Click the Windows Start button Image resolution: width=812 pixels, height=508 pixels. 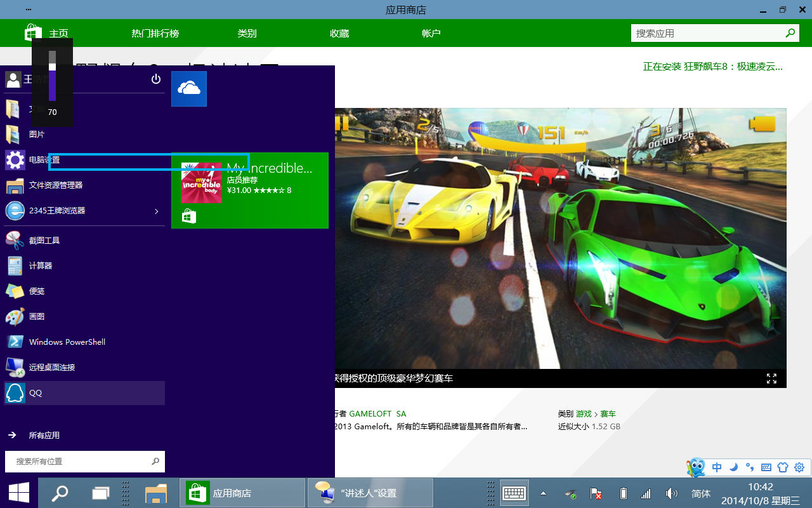coord(19,493)
